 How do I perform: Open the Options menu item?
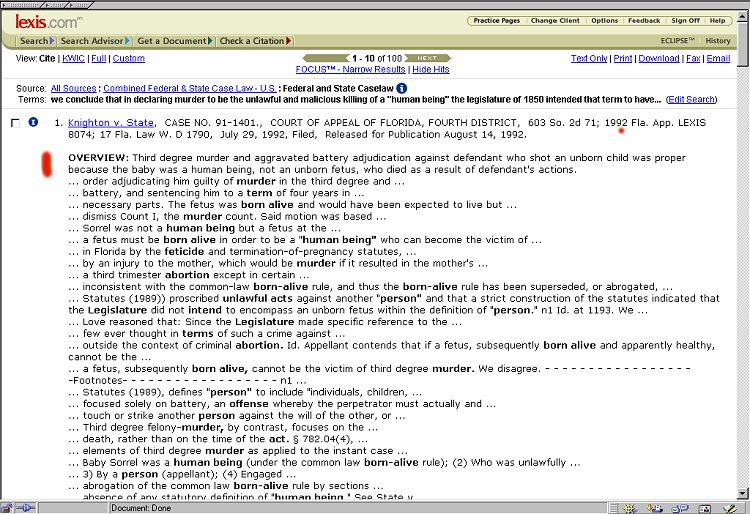click(605, 21)
